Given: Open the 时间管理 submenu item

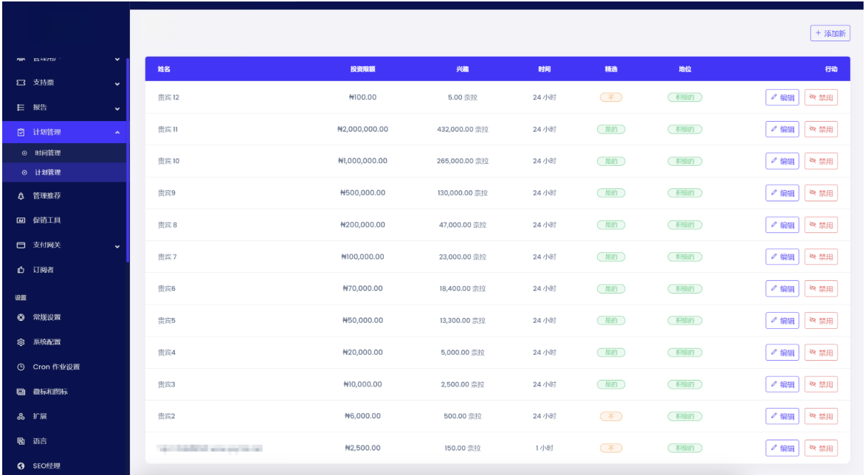Looking at the screenshot, I should click(x=64, y=153).
